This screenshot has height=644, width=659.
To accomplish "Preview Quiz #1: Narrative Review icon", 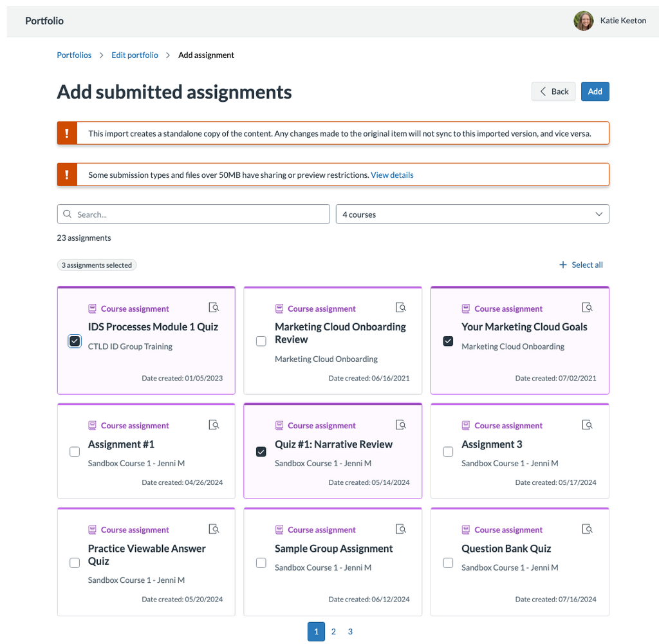I will click(401, 425).
